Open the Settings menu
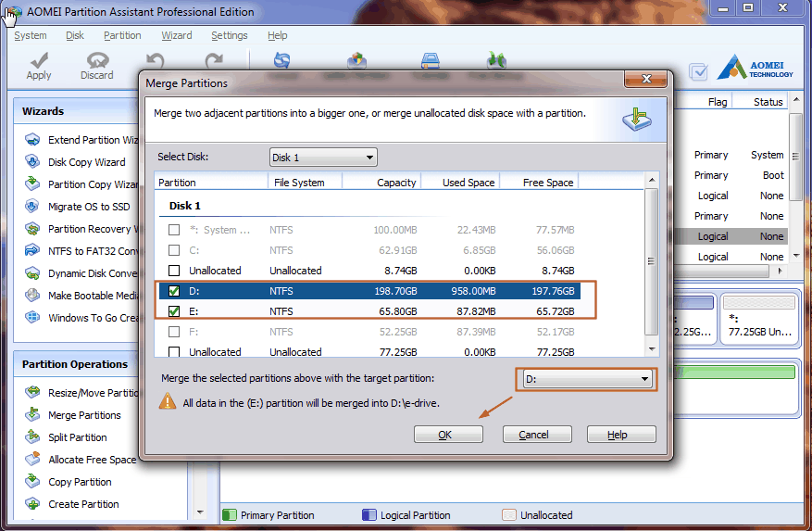812x531 pixels. tap(230, 35)
